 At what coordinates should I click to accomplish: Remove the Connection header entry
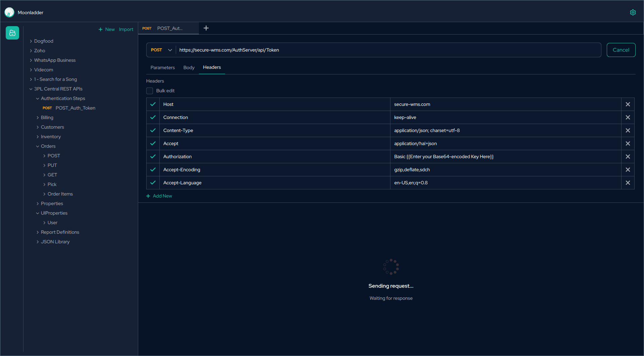[628, 117]
